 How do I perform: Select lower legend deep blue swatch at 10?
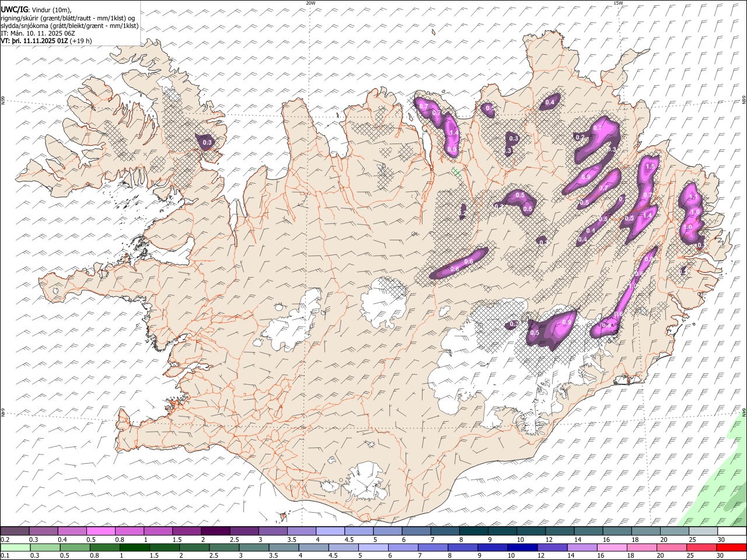[522, 547]
